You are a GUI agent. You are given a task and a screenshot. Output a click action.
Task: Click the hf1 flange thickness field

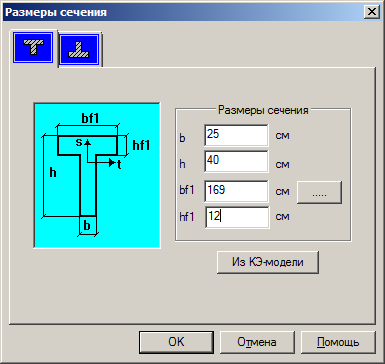point(237,217)
